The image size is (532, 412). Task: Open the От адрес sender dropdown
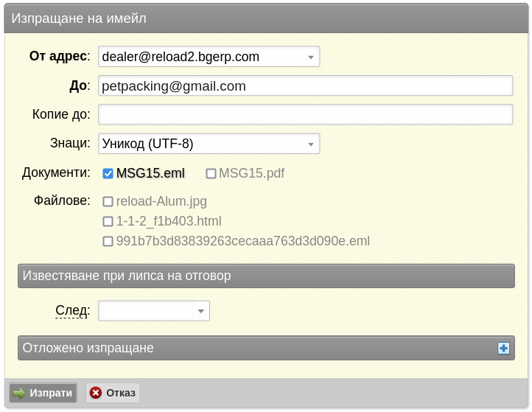click(x=209, y=57)
